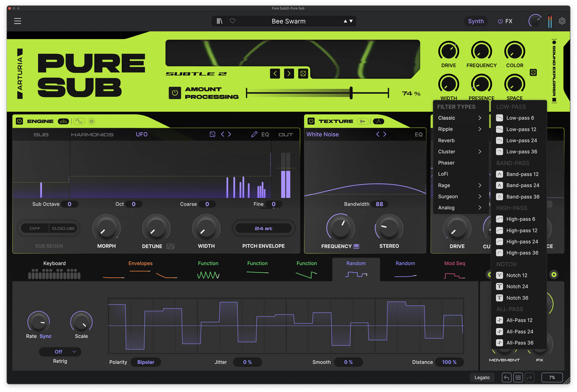Image resolution: width=577 pixels, height=392 pixels.
Task: Select the Engine HARMONICS tab
Action: [x=92, y=135]
